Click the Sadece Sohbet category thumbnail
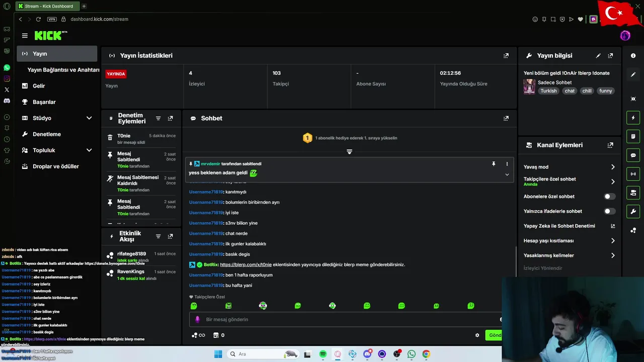The width and height of the screenshot is (644, 362). (x=529, y=86)
